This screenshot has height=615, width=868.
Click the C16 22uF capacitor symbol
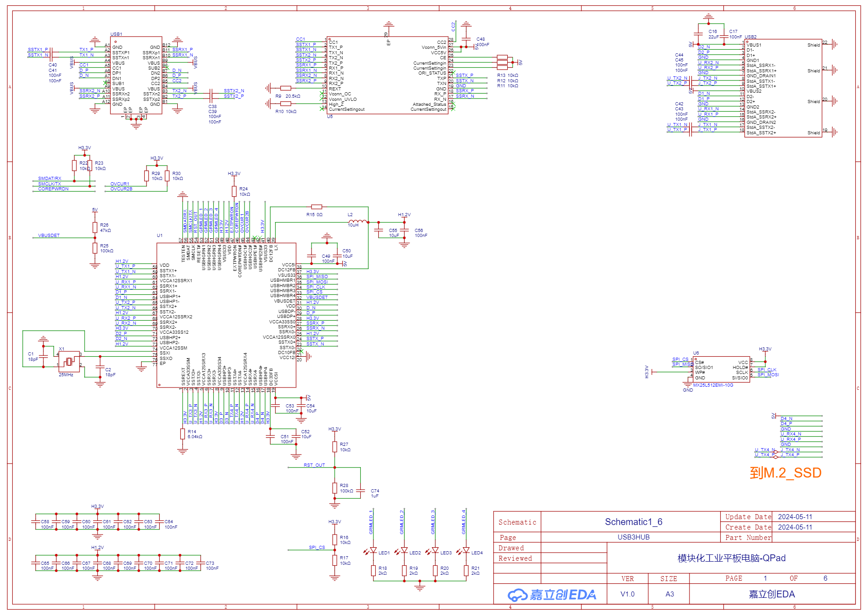click(x=698, y=34)
